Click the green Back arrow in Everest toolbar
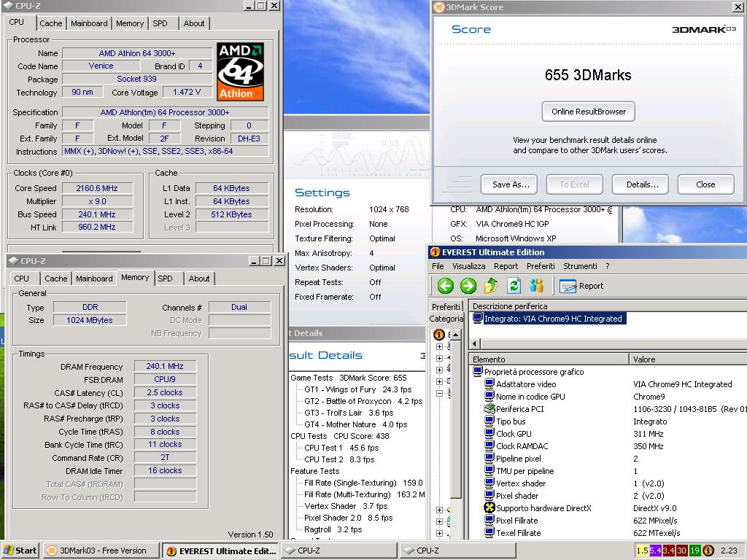This screenshot has height=560, width=747. (x=446, y=286)
